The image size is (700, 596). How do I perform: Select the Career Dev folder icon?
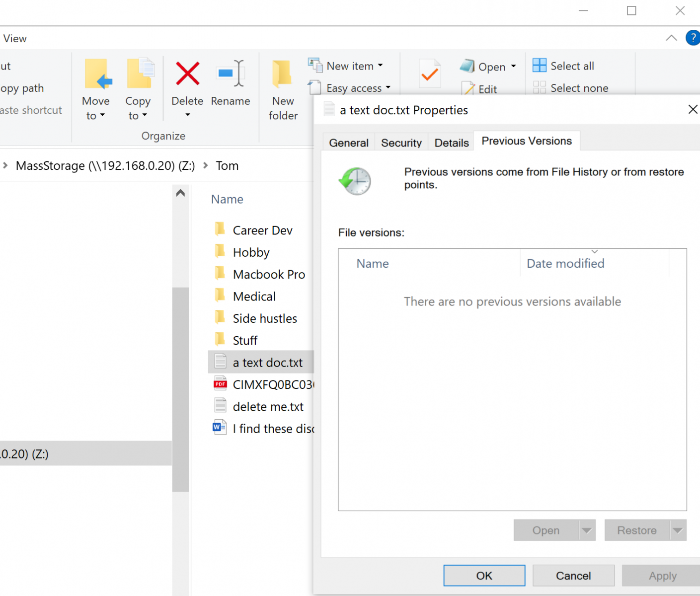220,229
